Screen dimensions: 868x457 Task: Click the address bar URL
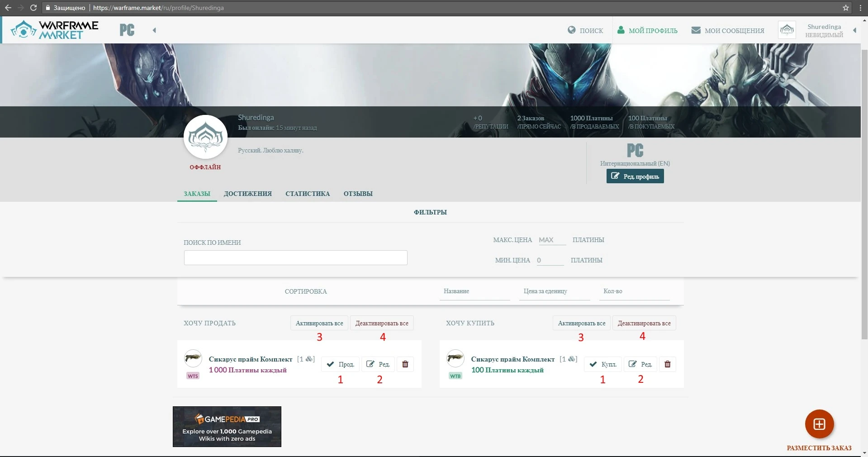(x=158, y=8)
